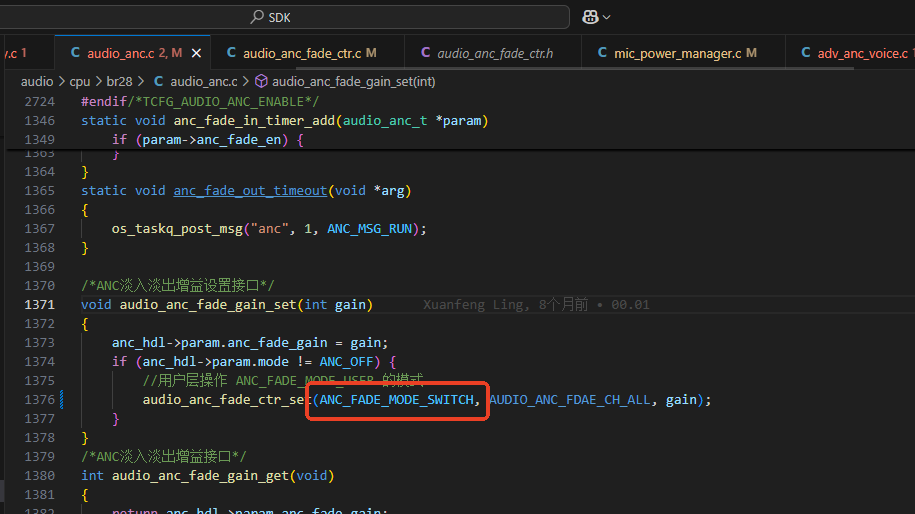Click the function symbol icon in breadcrumb
Viewport: 915px width, 514px height.
tap(261, 81)
